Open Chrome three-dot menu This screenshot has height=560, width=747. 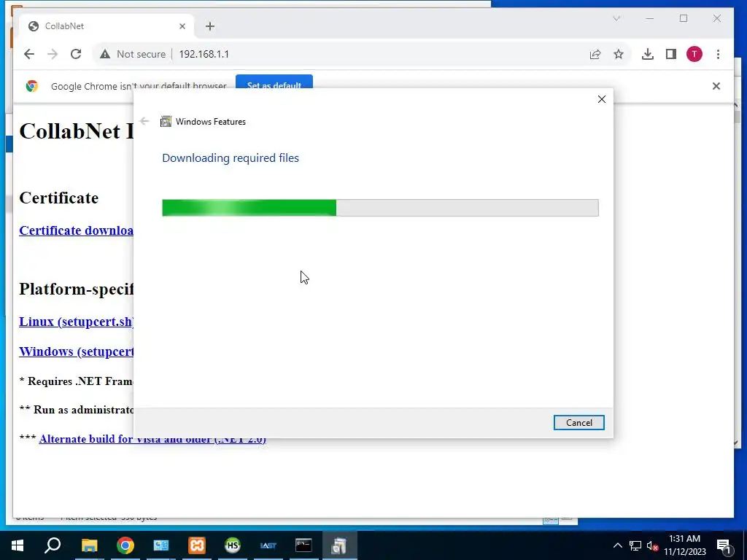click(x=718, y=54)
